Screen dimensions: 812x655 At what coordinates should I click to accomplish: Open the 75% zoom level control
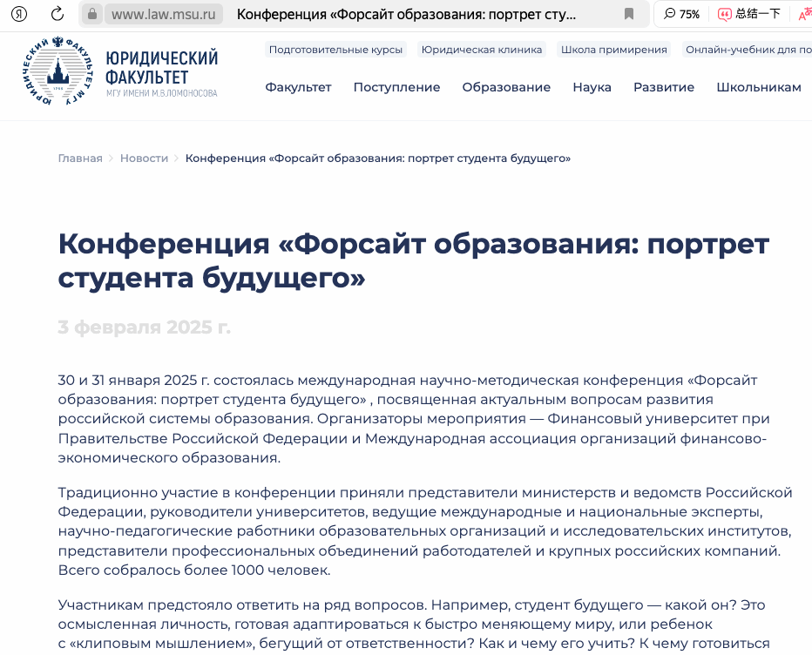coord(681,14)
